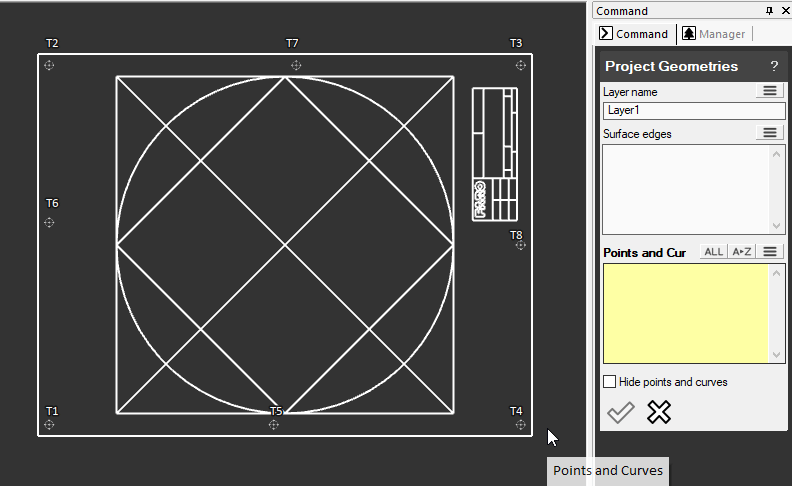Image resolution: width=792 pixels, height=486 pixels.
Task: Open the Layer name options menu
Action: (769, 91)
